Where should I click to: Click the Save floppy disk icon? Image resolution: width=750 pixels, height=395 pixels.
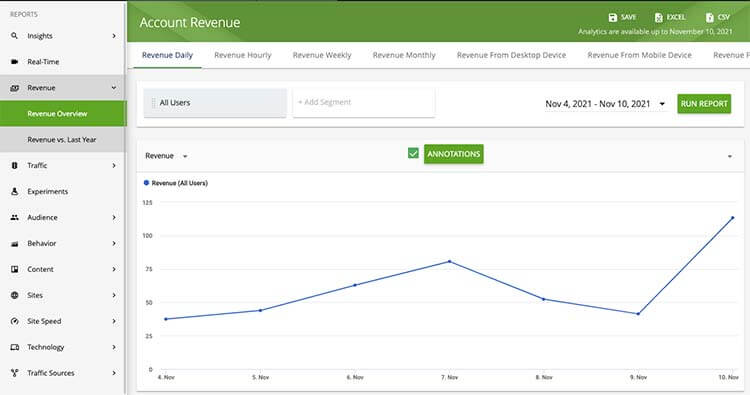tap(613, 17)
